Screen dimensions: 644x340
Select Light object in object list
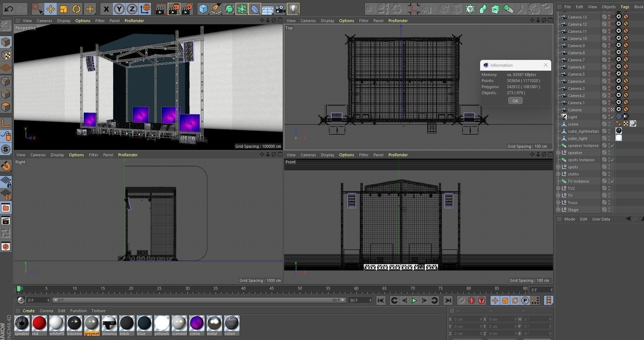pos(572,117)
